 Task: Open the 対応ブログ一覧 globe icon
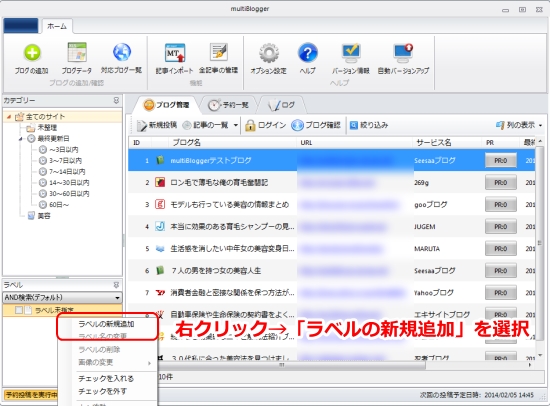click(x=122, y=52)
